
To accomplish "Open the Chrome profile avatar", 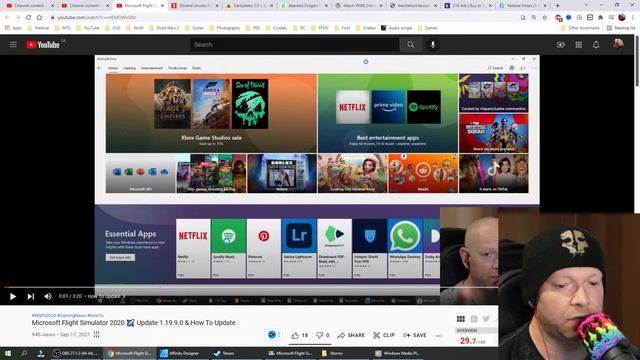I will pyautogui.click(x=622, y=17).
